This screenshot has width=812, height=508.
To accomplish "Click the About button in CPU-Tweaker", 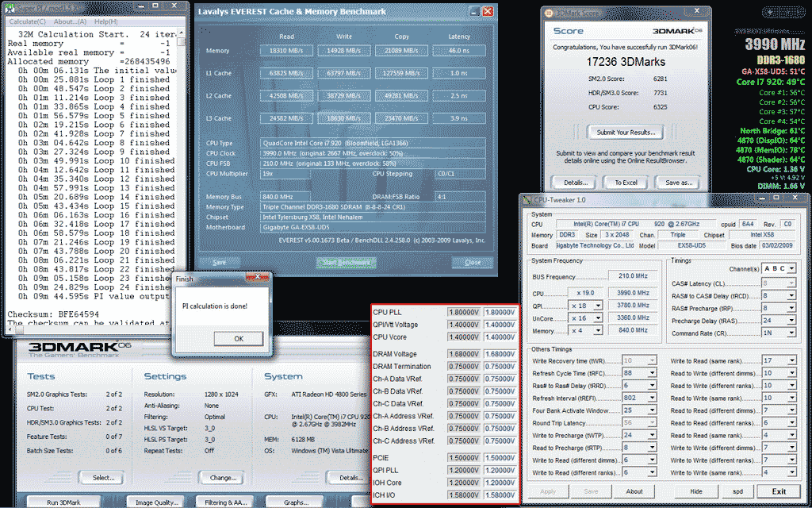I will click(634, 491).
